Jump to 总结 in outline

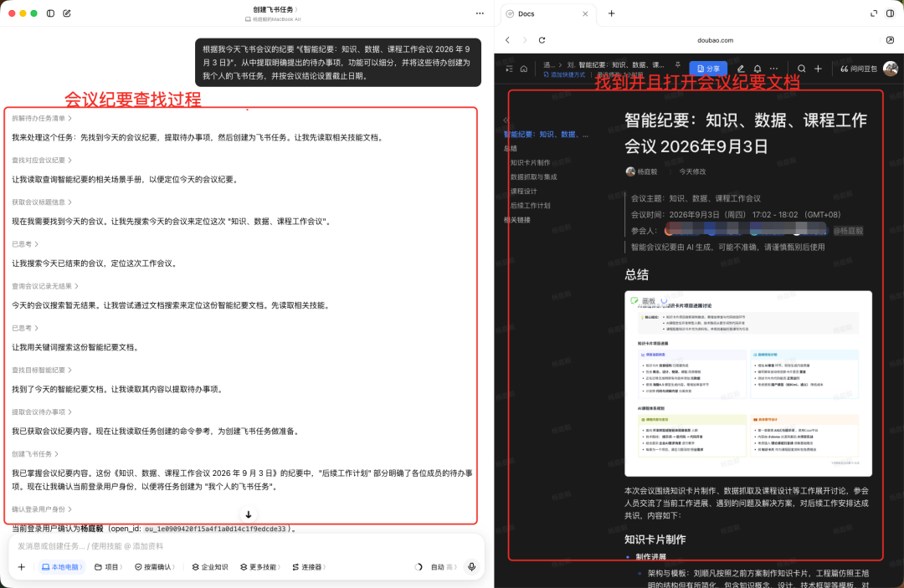[x=511, y=149]
